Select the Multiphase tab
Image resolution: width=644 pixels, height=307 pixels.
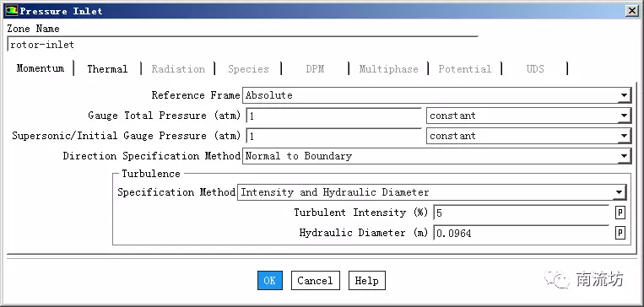click(x=388, y=69)
